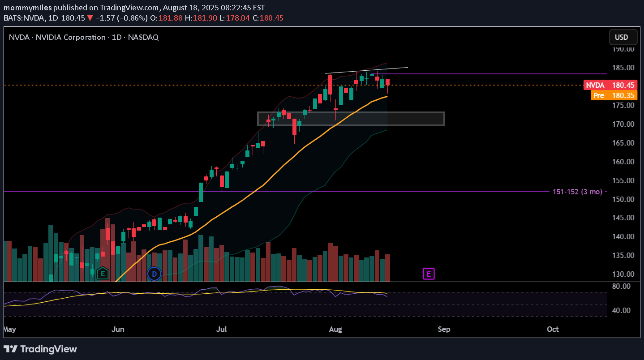
Task: Click the 190.00 price axis label
Action: click(x=623, y=49)
